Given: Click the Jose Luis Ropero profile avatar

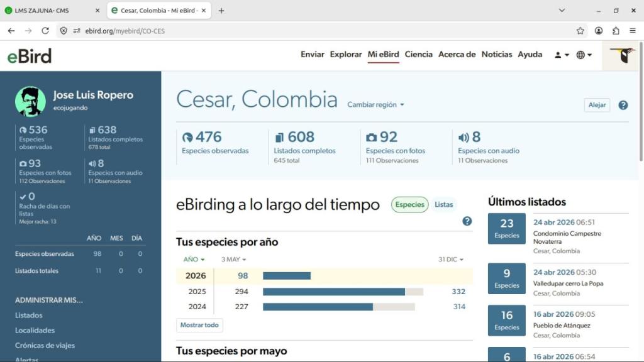Looking at the screenshot, I should (x=30, y=101).
